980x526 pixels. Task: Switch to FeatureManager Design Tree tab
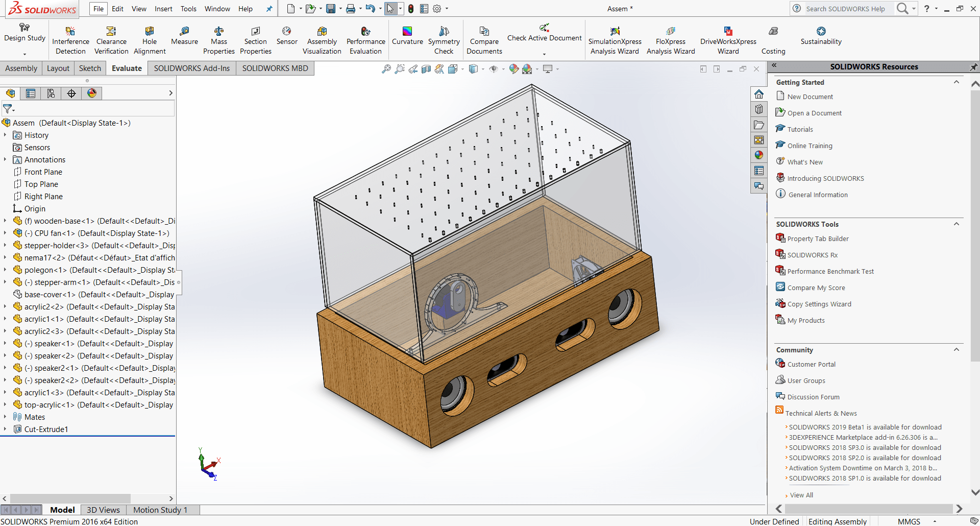point(11,93)
